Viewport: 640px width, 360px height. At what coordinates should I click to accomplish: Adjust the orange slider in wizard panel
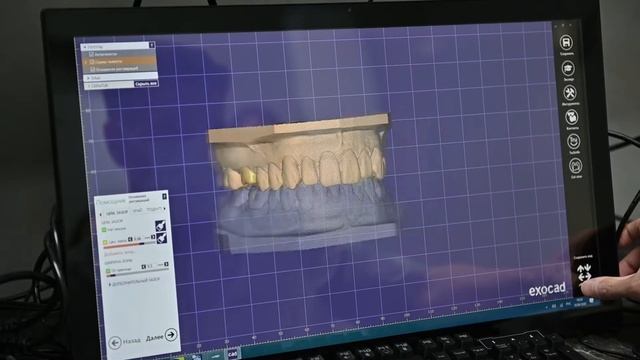click(x=130, y=245)
